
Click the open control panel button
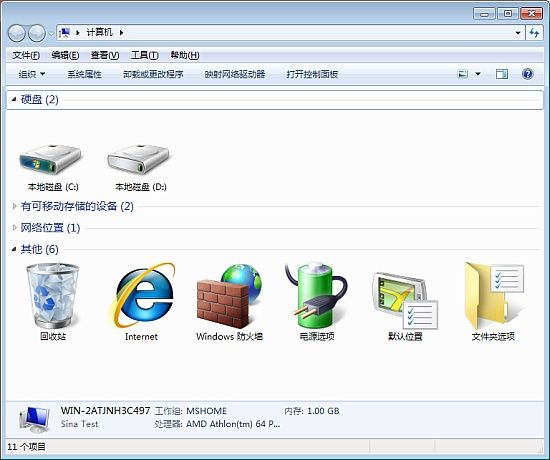[312, 74]
